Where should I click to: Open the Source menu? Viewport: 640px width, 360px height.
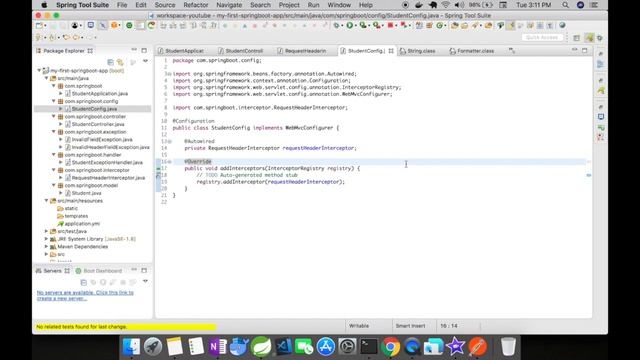pyautogui.click(x=165, y=5)
